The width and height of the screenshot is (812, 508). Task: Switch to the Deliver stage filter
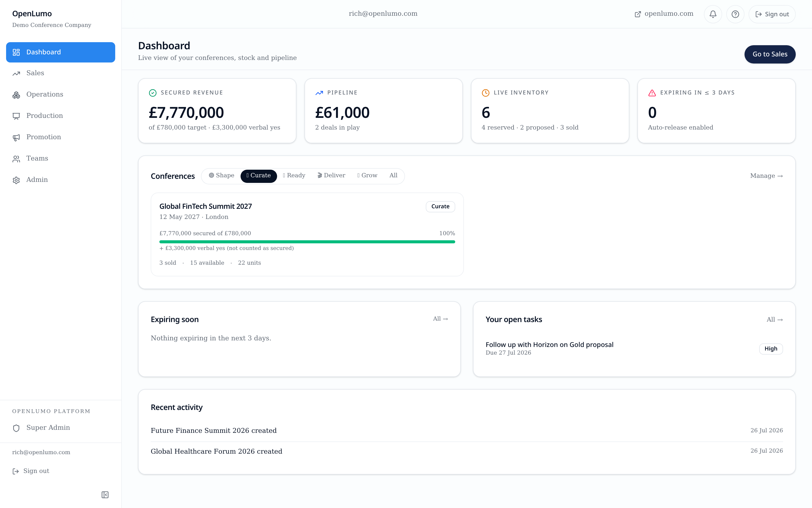tap(331, 176)
